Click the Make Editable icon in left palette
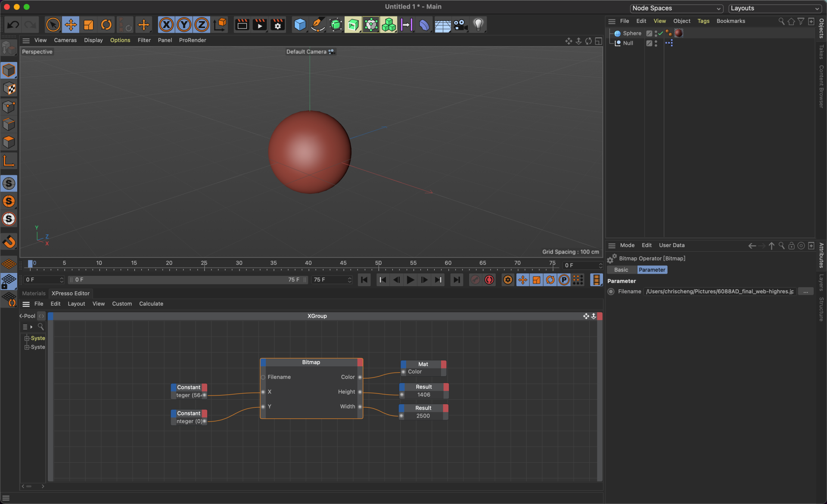 click(9, 48)
